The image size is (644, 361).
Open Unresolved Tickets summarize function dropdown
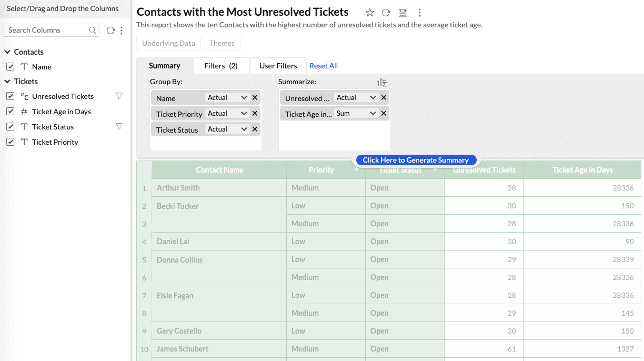pos(356,98)
